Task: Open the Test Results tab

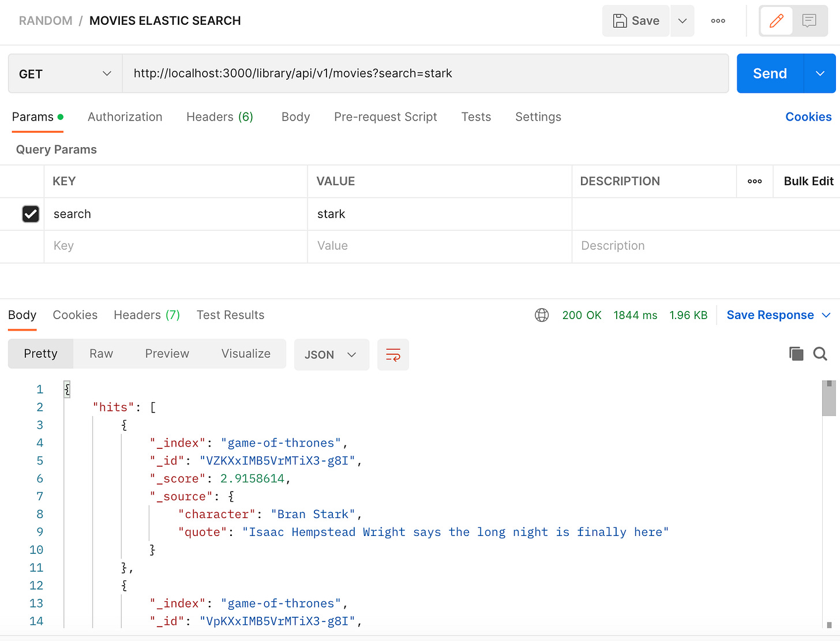Action: (230, 316)
